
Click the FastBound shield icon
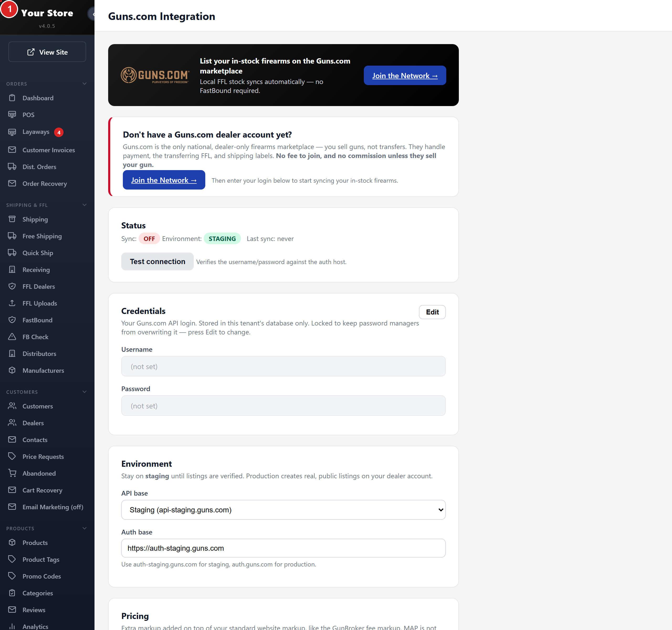coord(12,320)
